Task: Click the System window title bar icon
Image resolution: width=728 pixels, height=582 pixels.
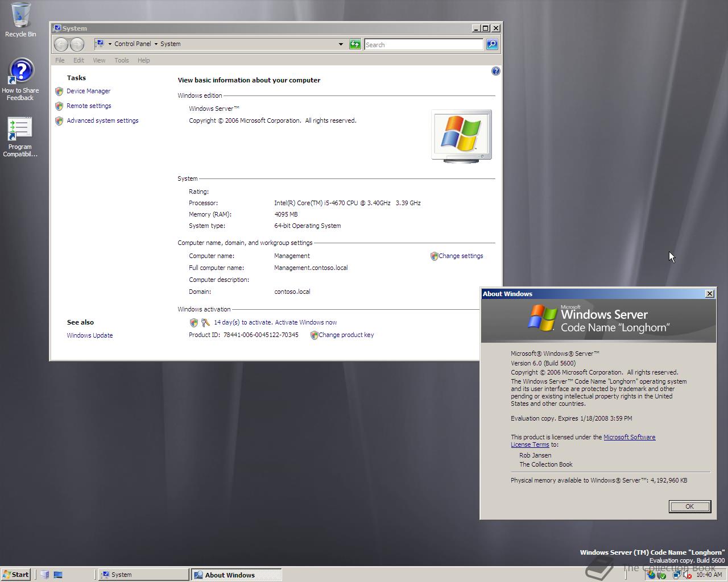Action: tap(57, 28)
